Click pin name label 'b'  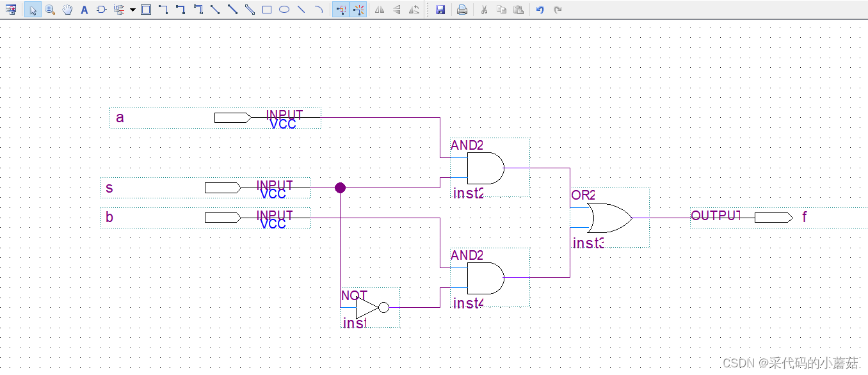point(109,217)
